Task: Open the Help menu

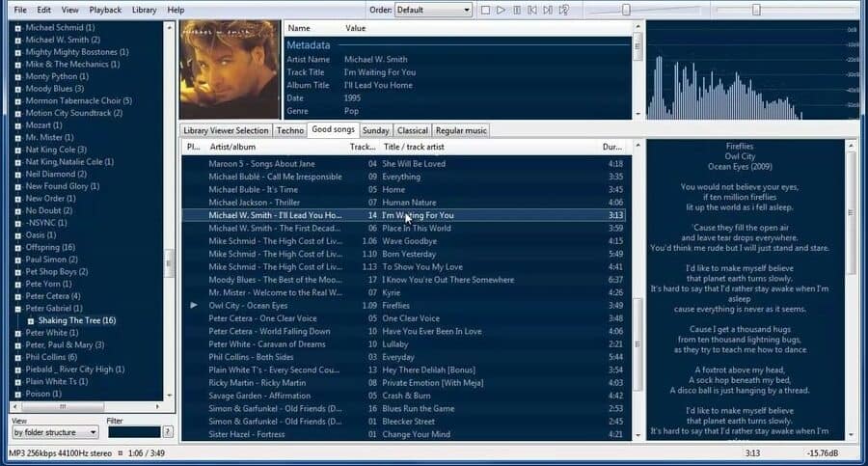Action: point(176,10)
